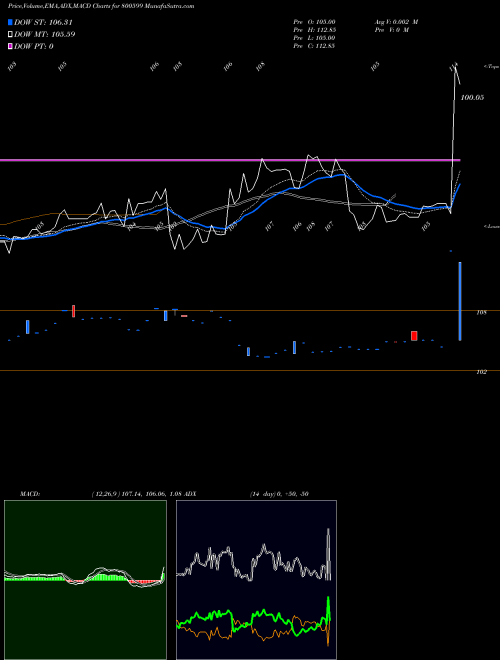Click the 102 label on the lower volume line
This screenshot has width=500, height=660.
[x=481, y=372]
